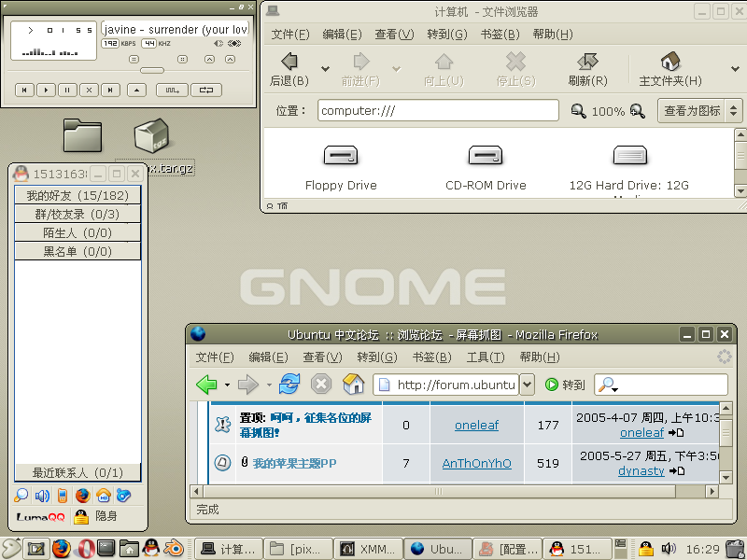Open Firefox 工具(T) menu

tap(486, 357)
